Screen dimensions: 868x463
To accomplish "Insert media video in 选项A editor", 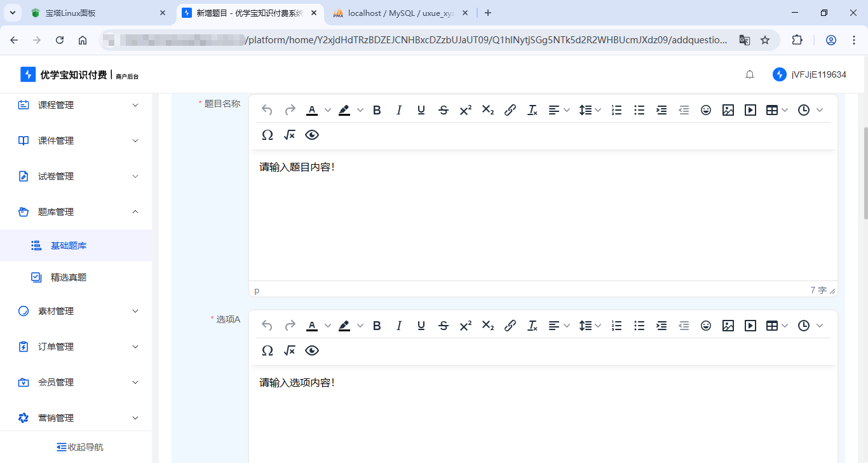I will coord(750,326).
